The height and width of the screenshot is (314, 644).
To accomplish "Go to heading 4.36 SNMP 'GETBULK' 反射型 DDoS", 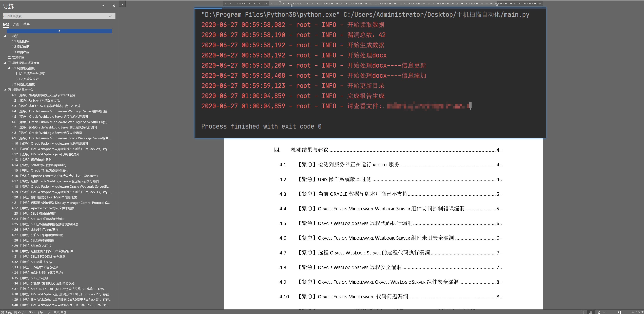I will coord(43,284).
